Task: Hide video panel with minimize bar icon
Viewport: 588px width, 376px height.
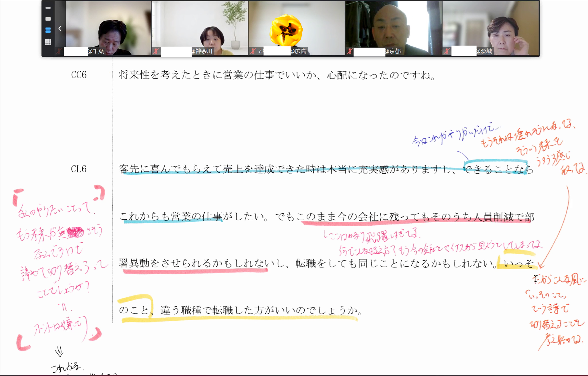Action: coord(48,8)
